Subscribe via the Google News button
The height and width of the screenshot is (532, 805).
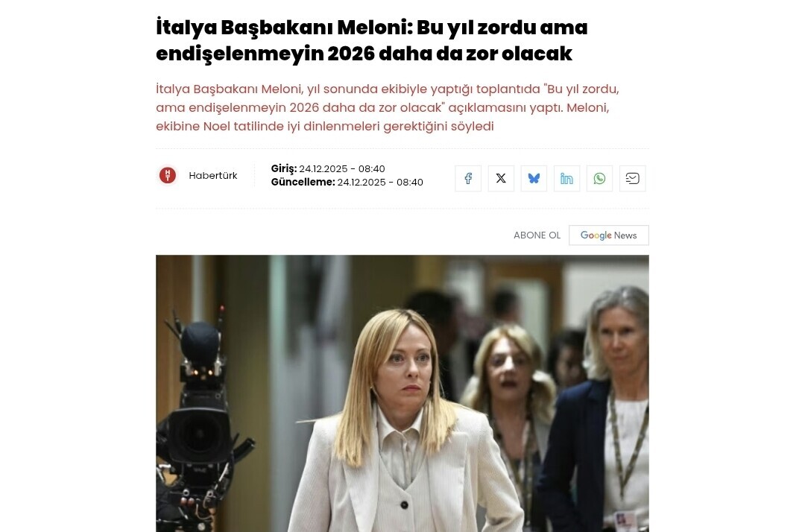[608, 235]
